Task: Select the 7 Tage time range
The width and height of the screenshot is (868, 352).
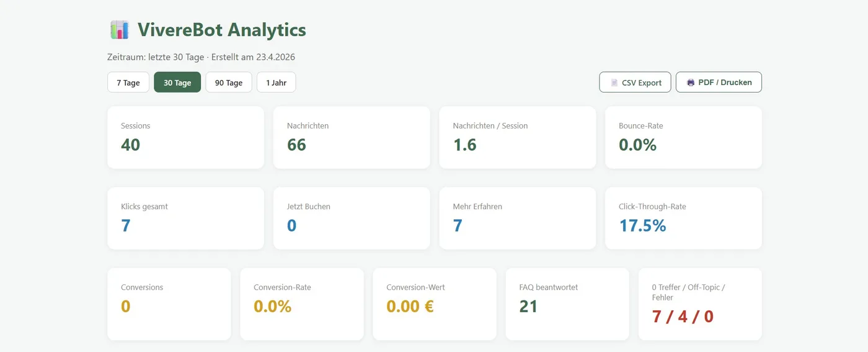Action: pos(128,83)
